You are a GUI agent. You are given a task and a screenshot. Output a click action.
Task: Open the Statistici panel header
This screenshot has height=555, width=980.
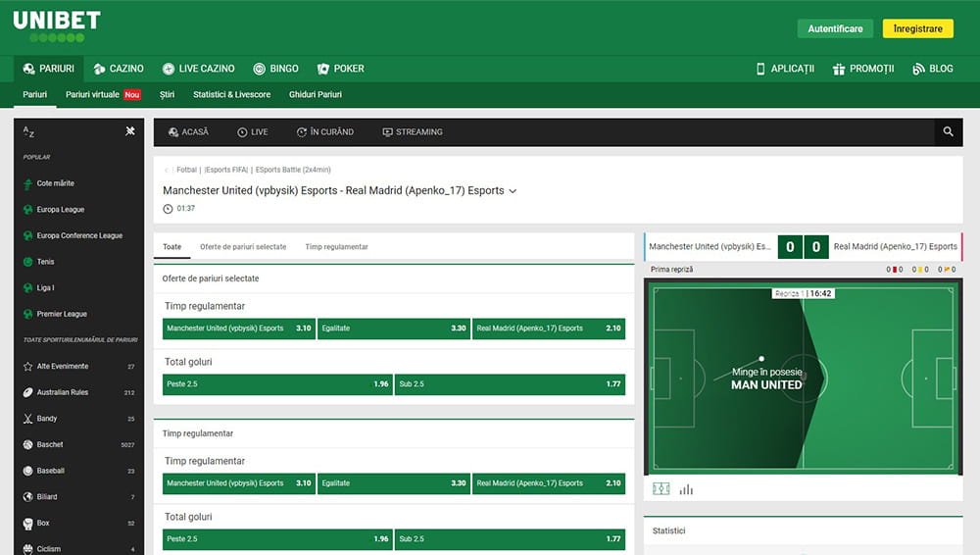coord(804,530)
